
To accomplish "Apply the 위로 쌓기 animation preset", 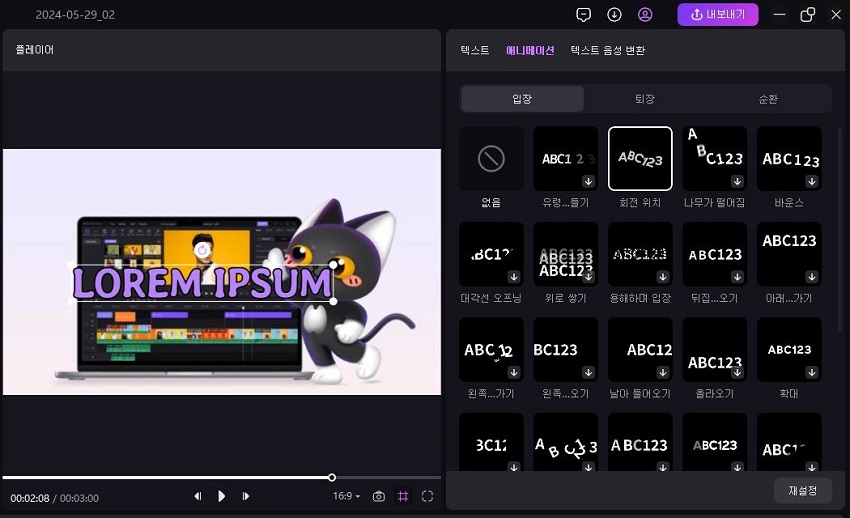I will coord(565,254).
